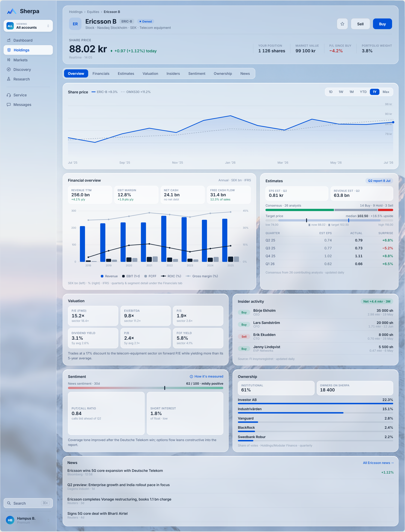This screenshot has width=405, height=532.
Task: Set chart range to 1Y
Action: 375,92
